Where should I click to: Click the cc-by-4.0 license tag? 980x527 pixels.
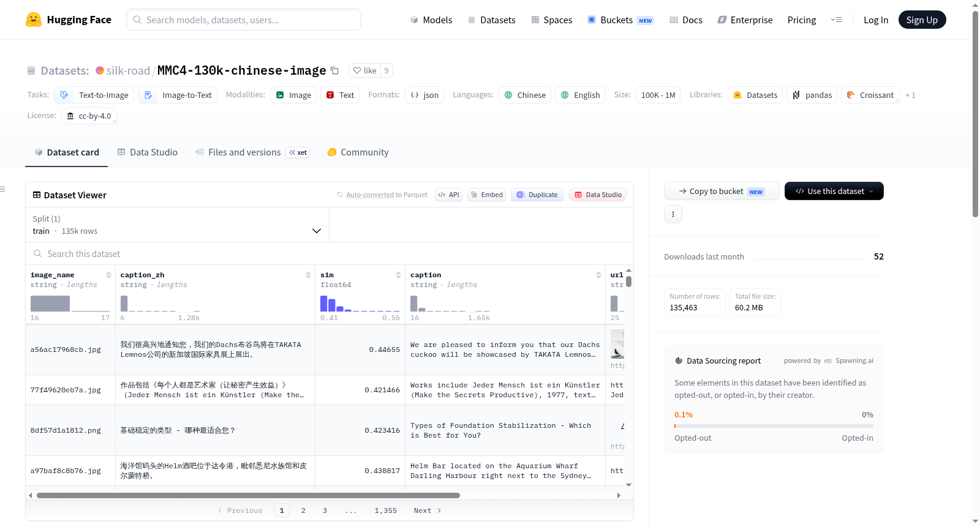[x=89, y=116]
